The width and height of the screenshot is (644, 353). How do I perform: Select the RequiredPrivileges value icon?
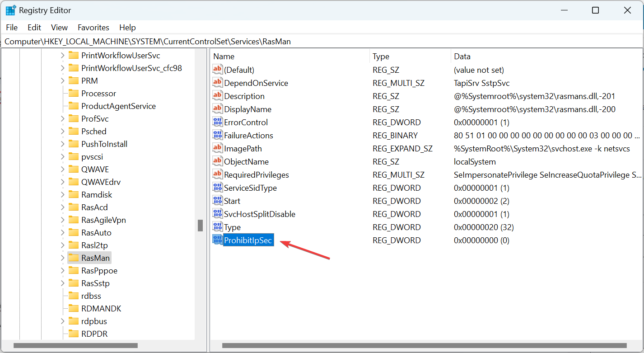pos(218,174)
